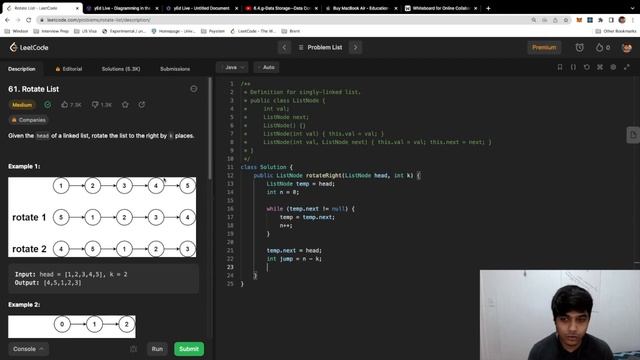Go to previous problem arrow
The image size is (640, 360).
(284, 47)
